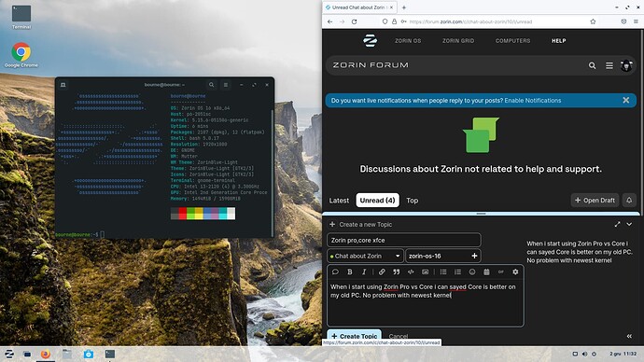Insert a reply quote with speech bubble icon
Screen dimensions: 644x362
pyautogui.click(x=335, y=271)
